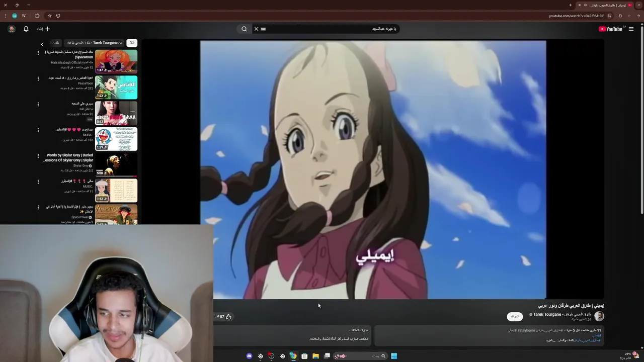
Task: Open site information icon in address bar
Action: point(609,16)
